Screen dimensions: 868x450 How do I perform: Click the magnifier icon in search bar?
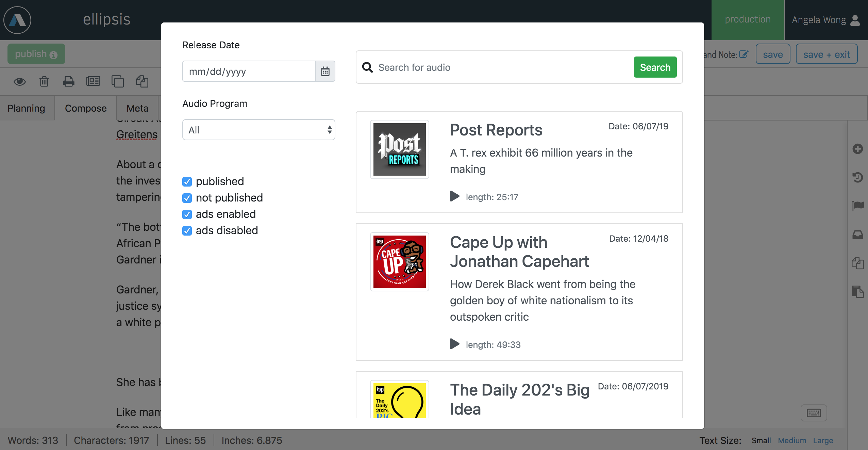click(x=367, y=67)
